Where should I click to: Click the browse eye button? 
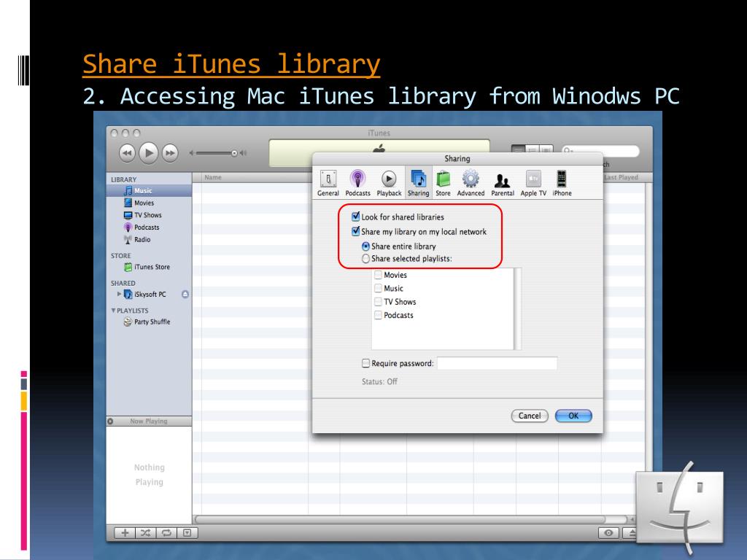coord(608,533)
